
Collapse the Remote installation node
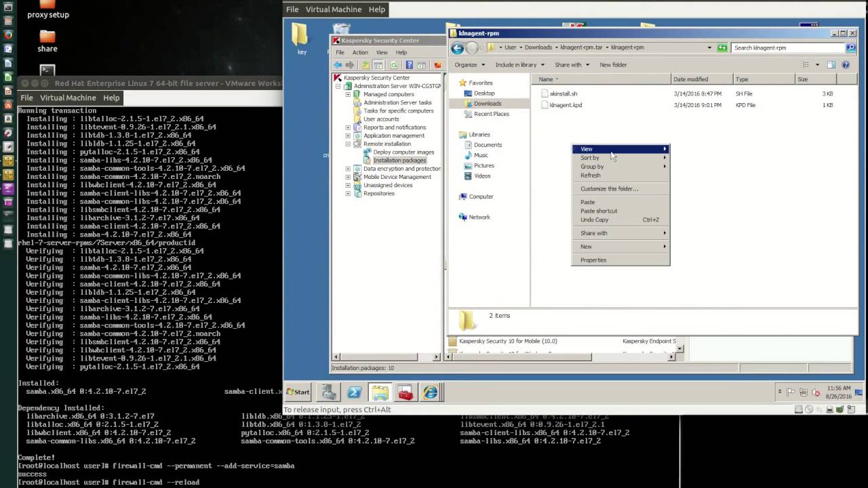[348, 144]
